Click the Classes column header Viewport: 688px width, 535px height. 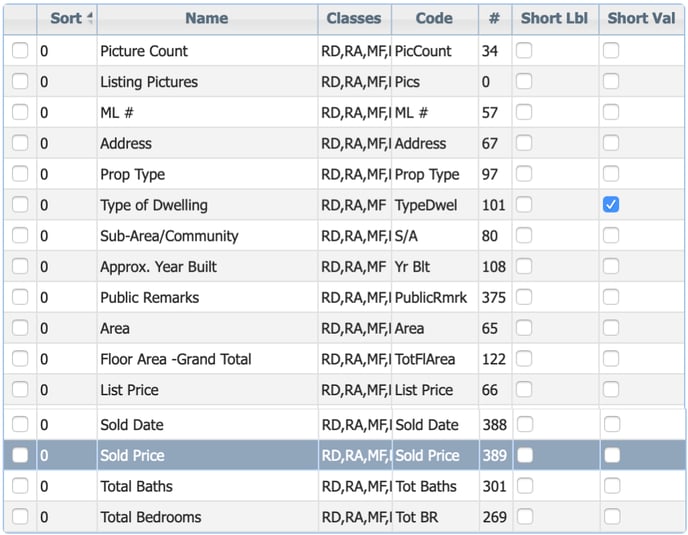(354, 18)
